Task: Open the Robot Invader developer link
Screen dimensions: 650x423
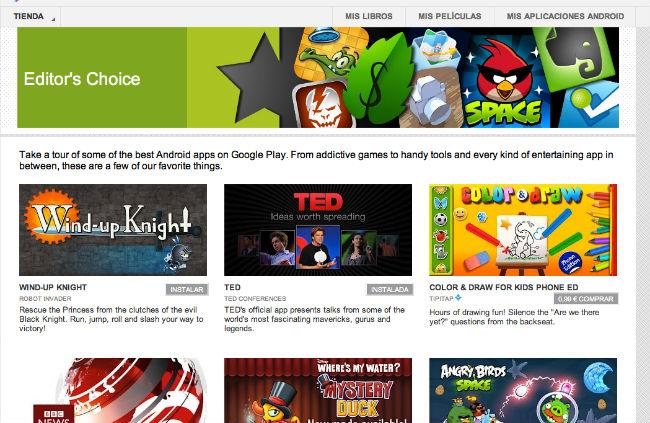Action: coord(45,299)
